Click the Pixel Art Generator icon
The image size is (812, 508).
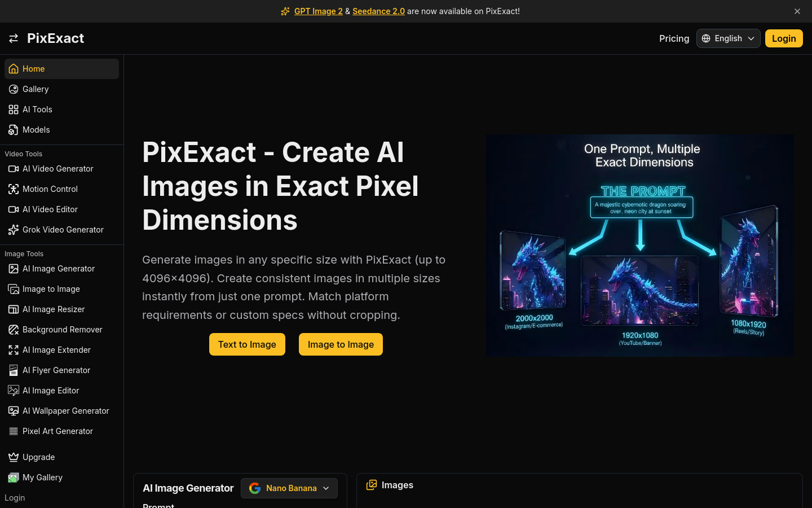(14, 431)
